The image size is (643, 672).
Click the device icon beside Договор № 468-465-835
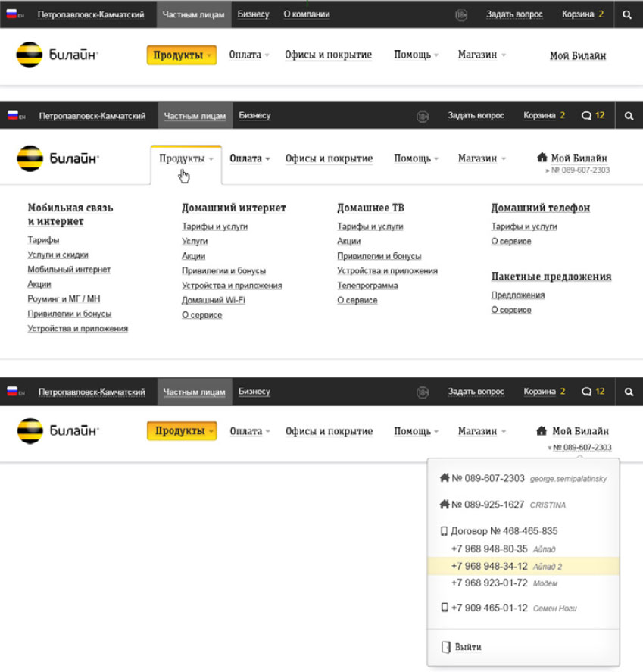(x=445, y=531)
